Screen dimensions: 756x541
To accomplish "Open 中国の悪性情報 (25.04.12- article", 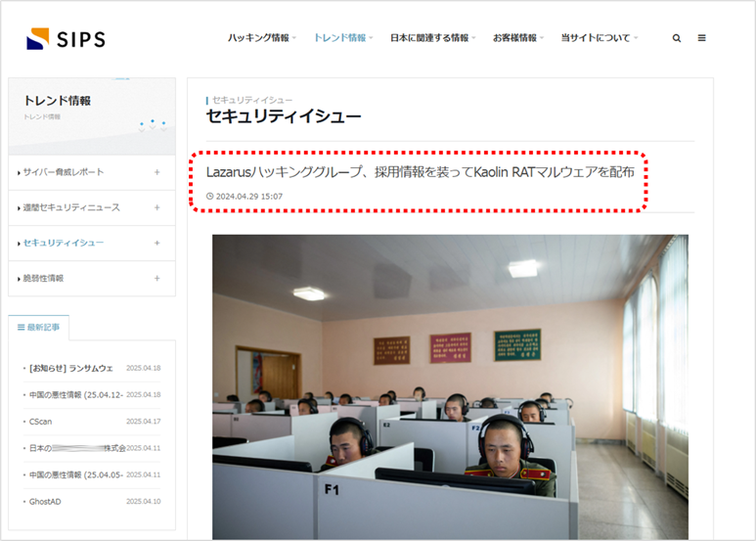I will pos(75,395).
